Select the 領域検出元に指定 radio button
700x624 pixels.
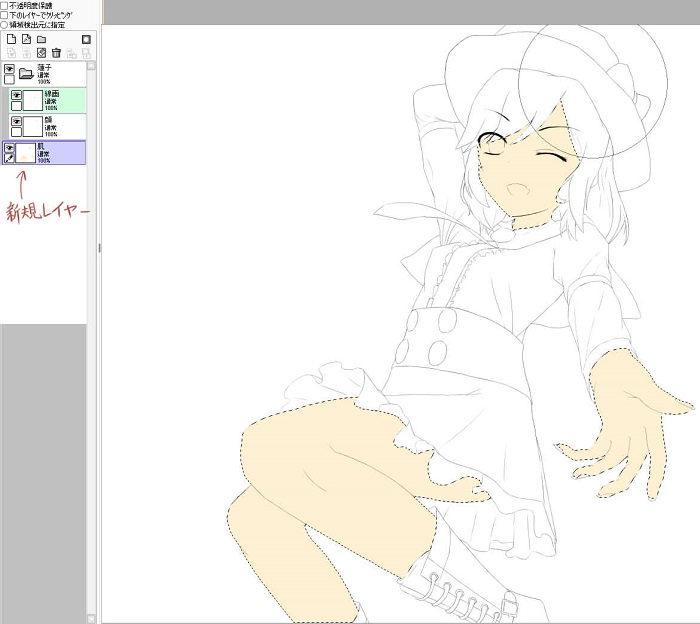point(4,25)
